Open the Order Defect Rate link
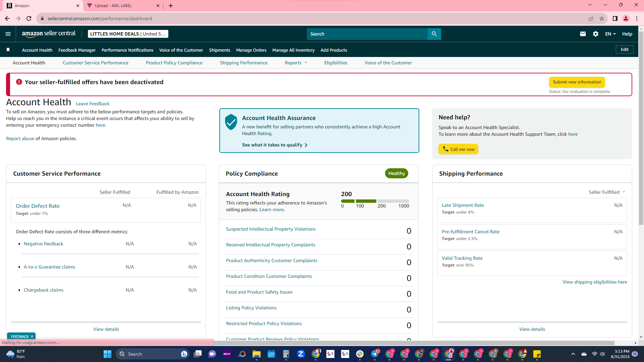The image size is (644, 362). pyautogui.click(x=38, y=206)
